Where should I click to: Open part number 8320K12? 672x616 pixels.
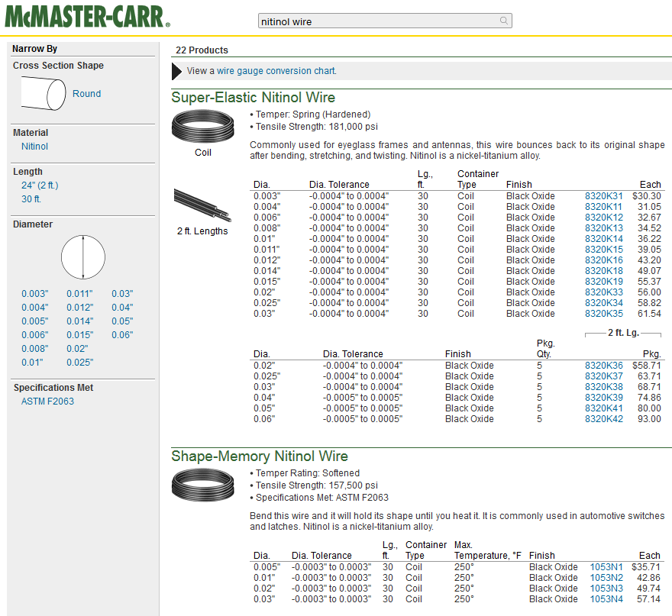604,218
